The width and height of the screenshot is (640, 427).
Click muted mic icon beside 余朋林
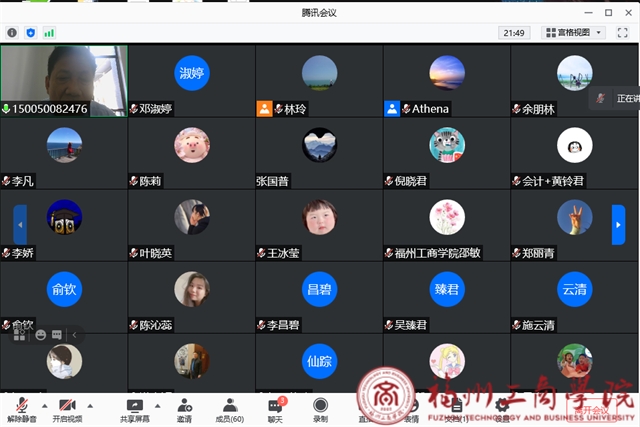tap(516, 109)
